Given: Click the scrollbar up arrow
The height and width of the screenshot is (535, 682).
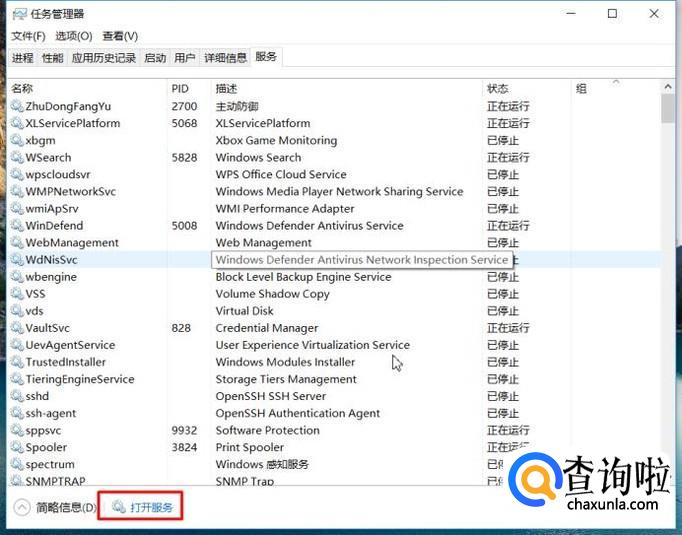Looking at the screenshot, I should pos(668,87).
